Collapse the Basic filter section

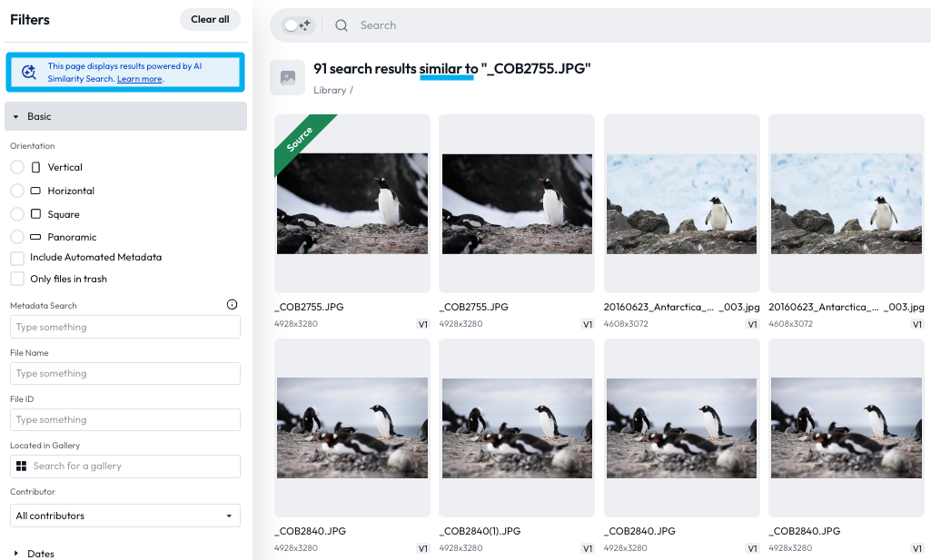tap(126, 116)
